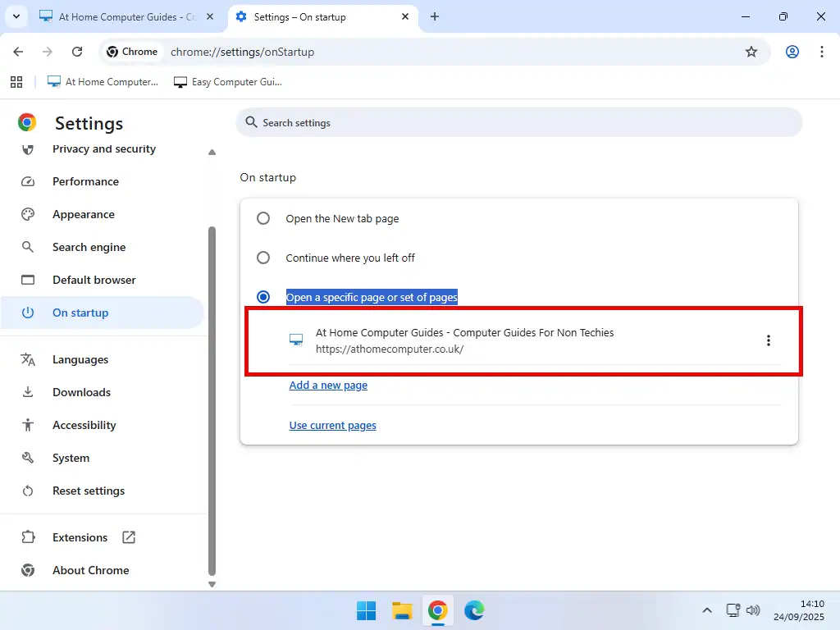Click the bookmark star icon in address bar

751,52
